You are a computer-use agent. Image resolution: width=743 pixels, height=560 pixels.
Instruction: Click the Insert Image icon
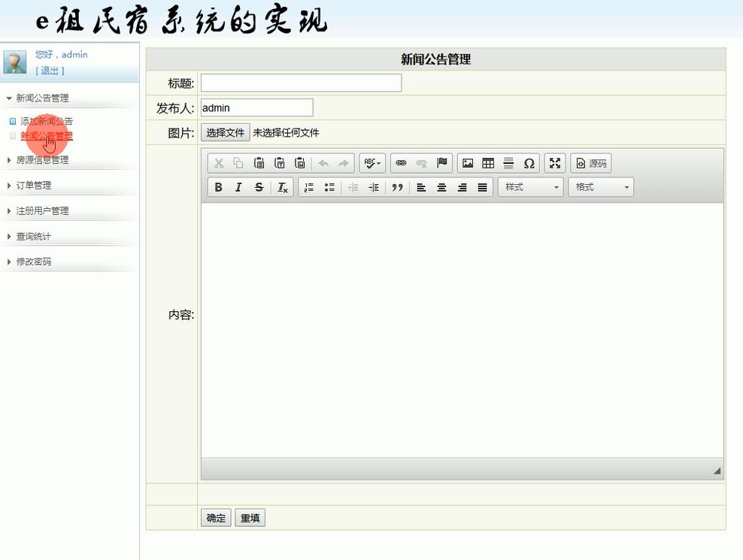click(468, 163)
